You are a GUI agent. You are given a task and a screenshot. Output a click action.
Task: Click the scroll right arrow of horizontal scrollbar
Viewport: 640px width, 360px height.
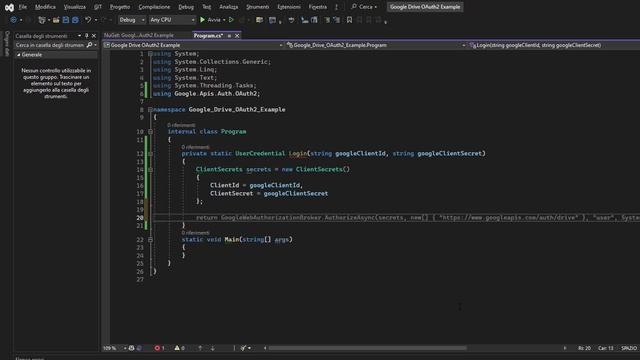coord(565,348)
